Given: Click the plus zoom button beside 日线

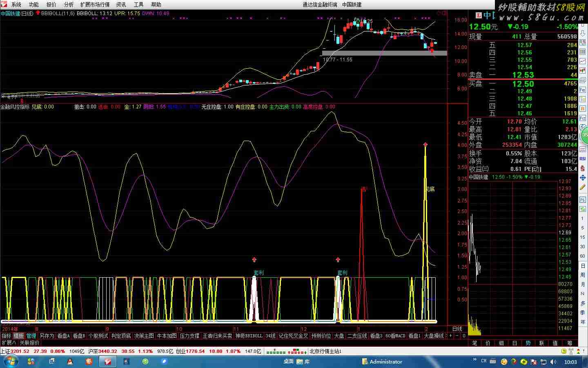Looking at the screenshot, I should tap(451, 336).
